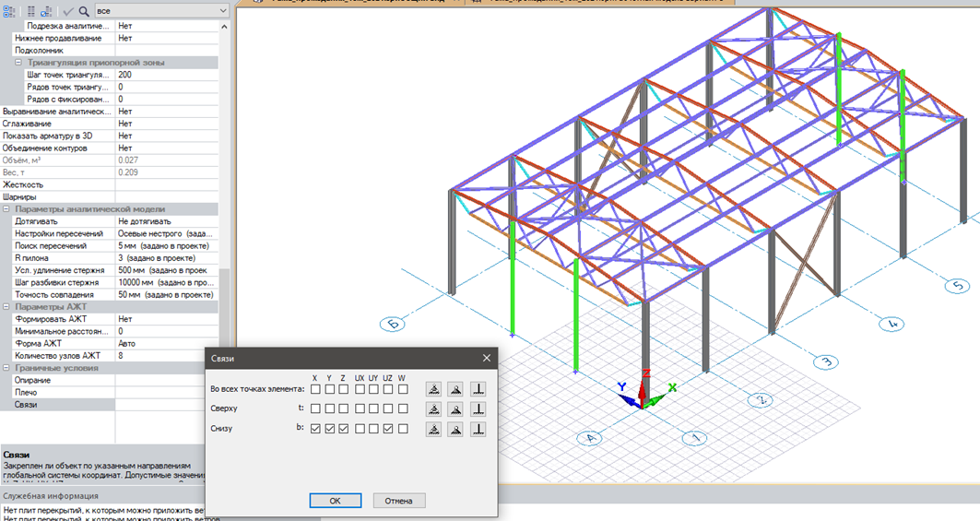This screenshot has height=521, width=980.
Task: Check UY restraint in the Снизу row
Action: [x=373, y=429]
